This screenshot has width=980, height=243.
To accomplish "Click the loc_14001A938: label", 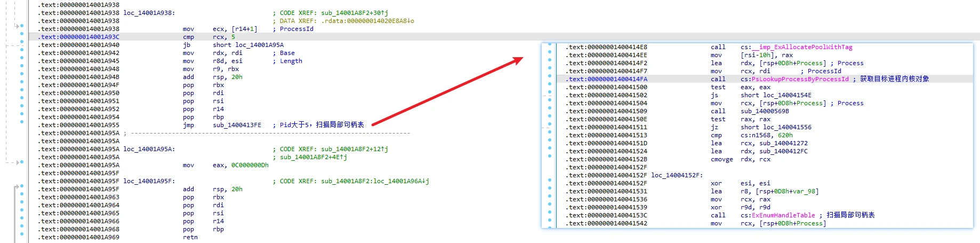I will [x=149, y=13].
